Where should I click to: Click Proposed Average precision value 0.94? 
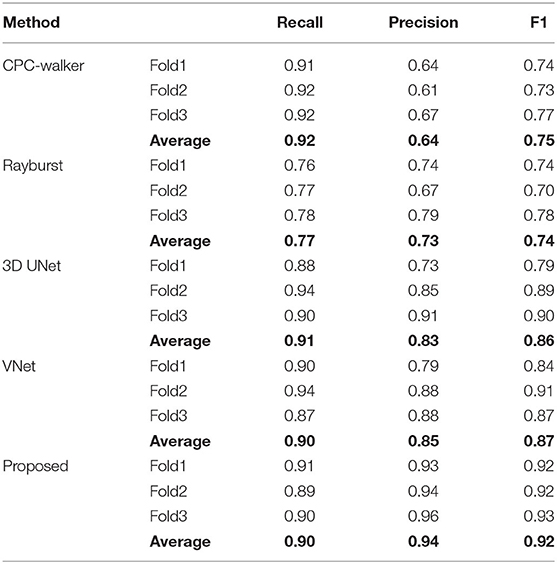423,542
